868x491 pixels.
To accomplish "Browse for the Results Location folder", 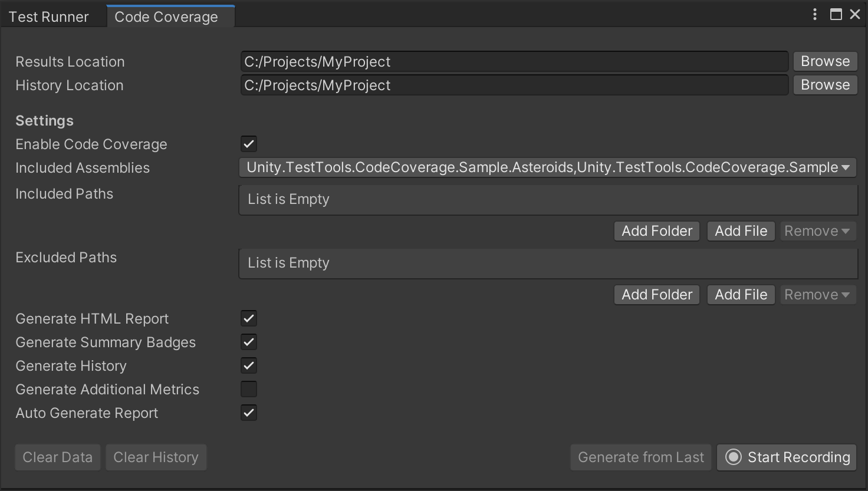I will coord(824,61).
